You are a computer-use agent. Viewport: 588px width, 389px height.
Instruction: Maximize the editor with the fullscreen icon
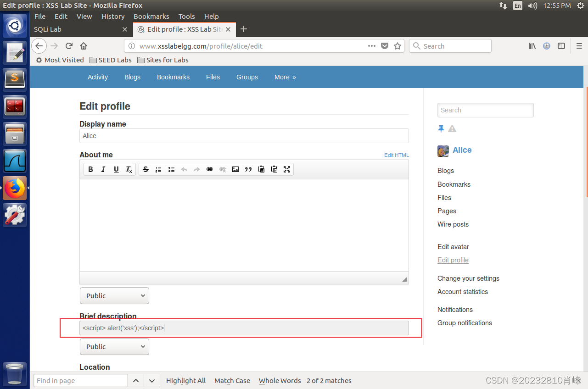(x=287, y=169)
